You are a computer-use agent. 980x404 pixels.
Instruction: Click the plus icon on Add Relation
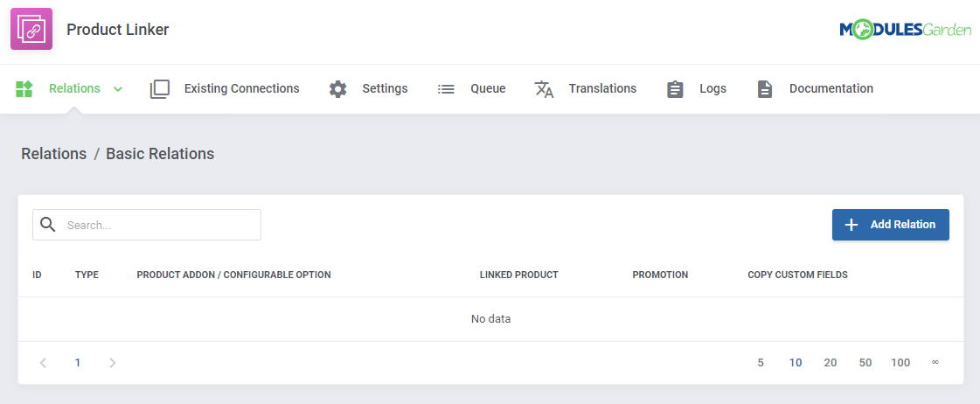(x=851, y=225)
